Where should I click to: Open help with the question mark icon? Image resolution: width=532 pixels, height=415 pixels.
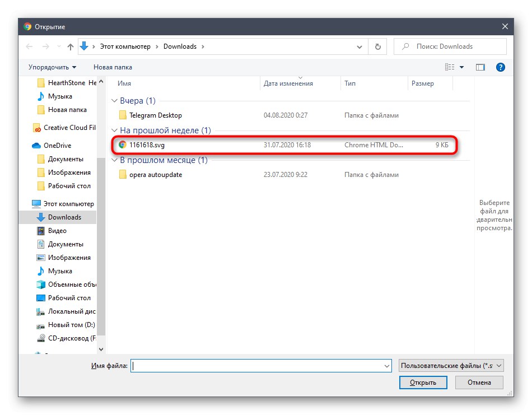[x=500, y=67]
